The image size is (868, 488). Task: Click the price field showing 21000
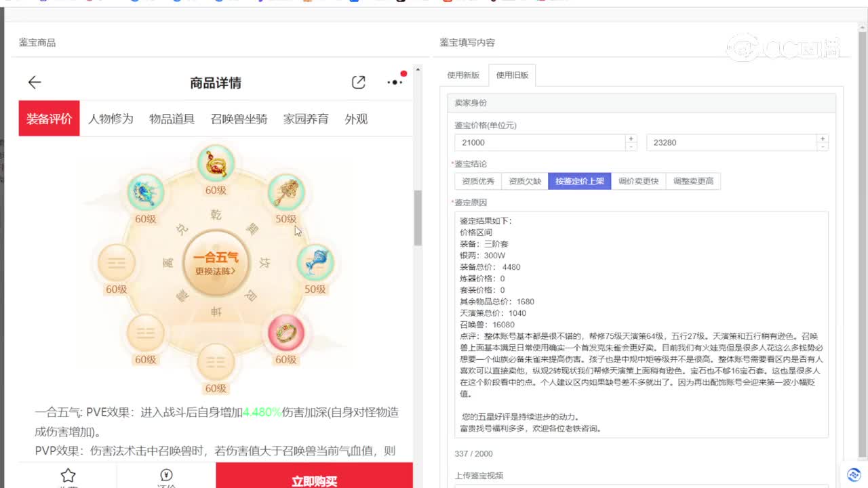tap(540, 142)
